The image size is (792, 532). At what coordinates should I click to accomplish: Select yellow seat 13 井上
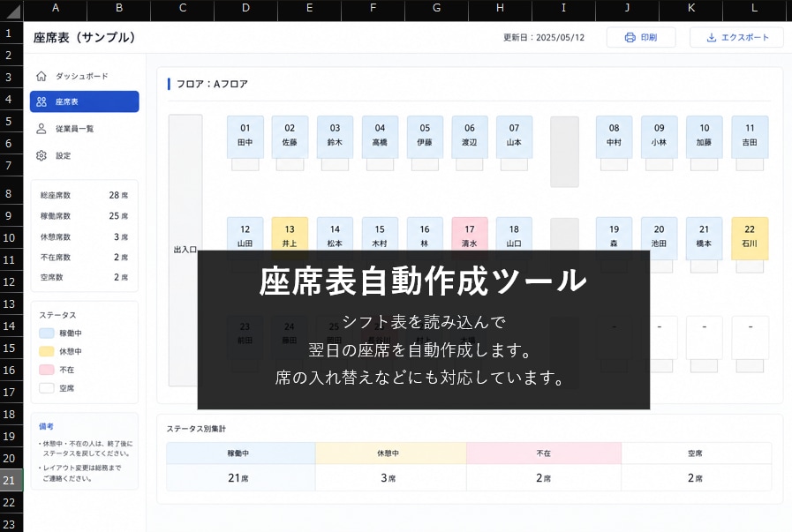(290, 234)
